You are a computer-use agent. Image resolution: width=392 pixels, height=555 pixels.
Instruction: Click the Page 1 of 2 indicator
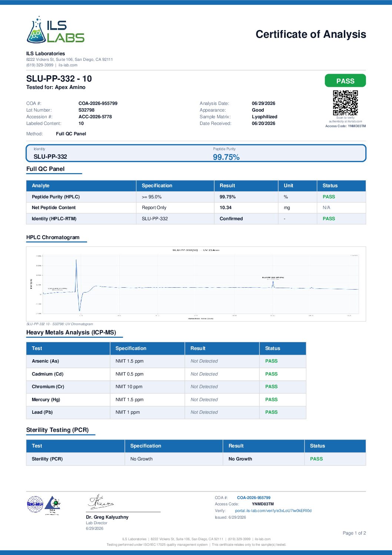pos(354,533)
